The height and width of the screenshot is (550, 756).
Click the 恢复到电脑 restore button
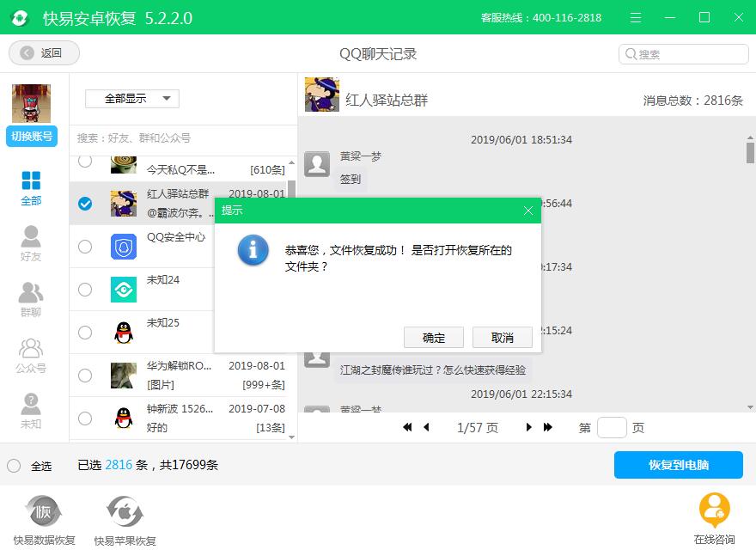tap(678, 465)
